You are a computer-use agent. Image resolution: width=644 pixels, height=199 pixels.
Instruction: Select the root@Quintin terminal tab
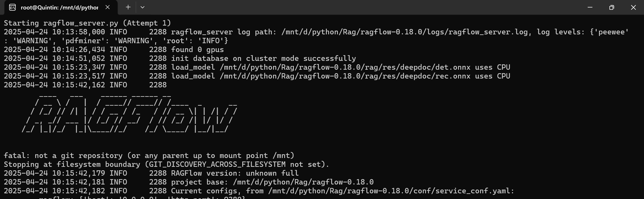(57, 7)
